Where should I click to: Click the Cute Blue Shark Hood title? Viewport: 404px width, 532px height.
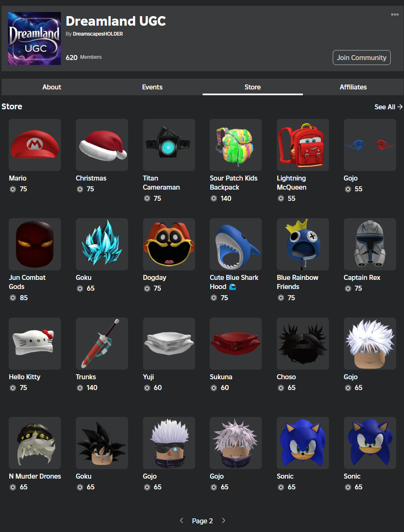click(x=234, y=282)
